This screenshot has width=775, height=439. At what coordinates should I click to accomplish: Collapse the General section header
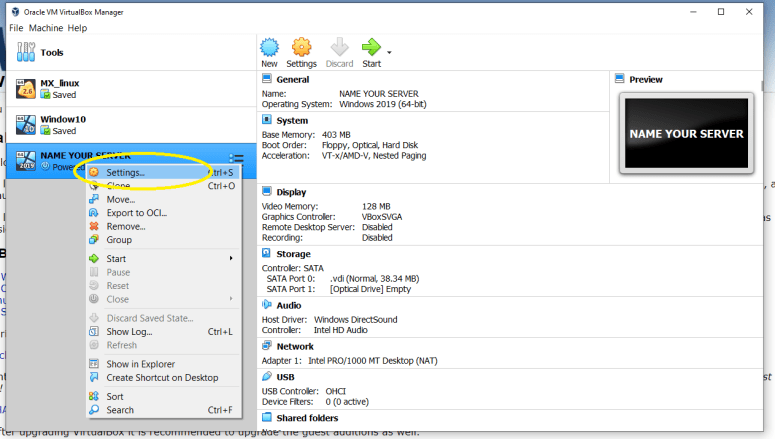tap(293, 79)
